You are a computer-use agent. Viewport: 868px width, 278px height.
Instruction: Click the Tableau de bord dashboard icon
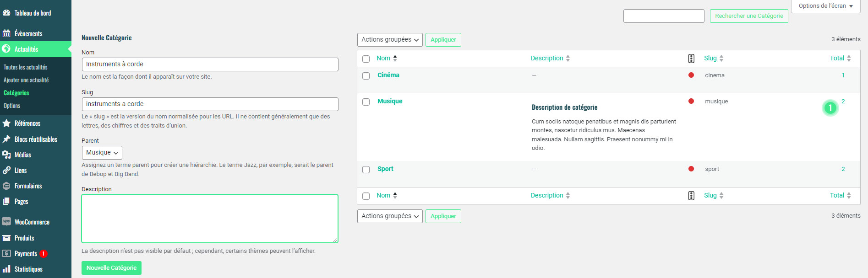[x=6, y=13]
